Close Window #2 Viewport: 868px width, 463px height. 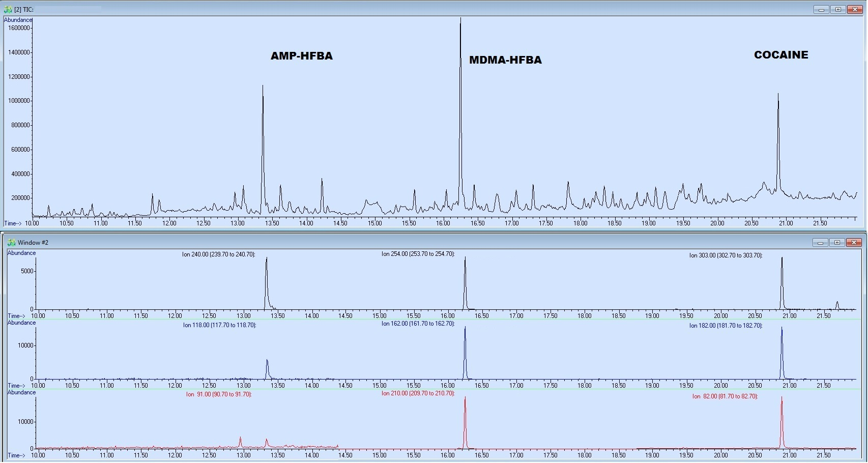click(x=854, y=243)
